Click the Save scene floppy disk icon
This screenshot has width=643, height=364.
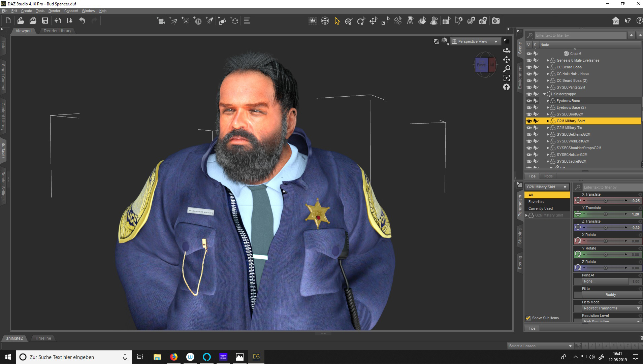click(45, 21)
